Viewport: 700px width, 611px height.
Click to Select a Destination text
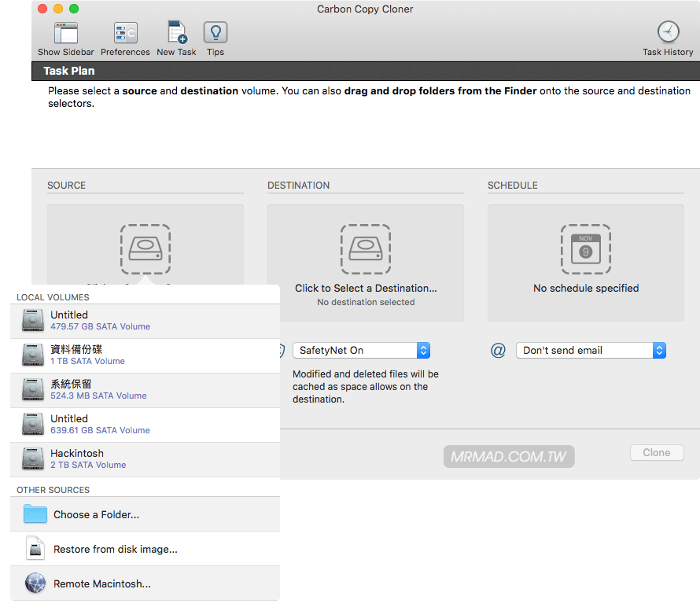pos(366,289)
